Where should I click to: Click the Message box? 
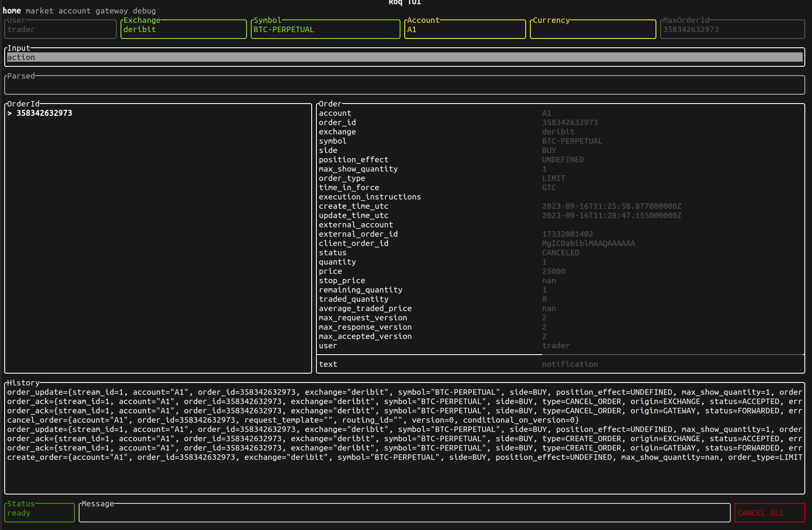click(x=405, y=513)
